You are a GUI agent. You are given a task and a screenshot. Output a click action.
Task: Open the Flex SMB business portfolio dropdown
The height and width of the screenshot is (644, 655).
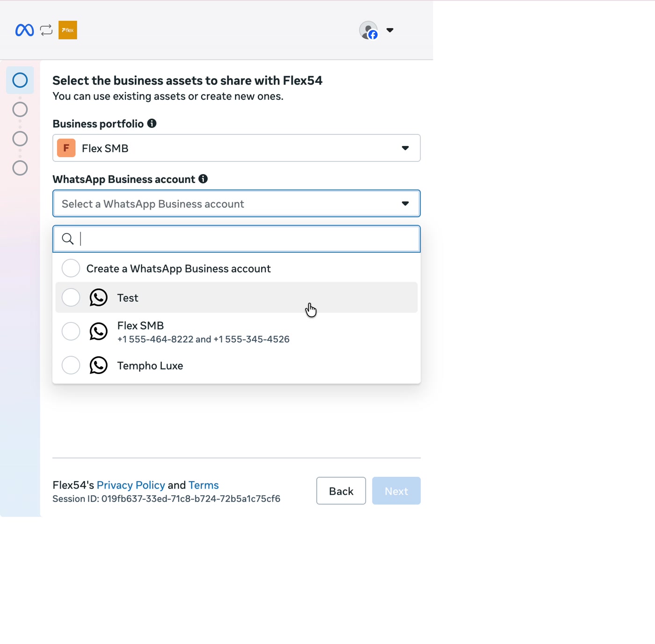(237, 148)
